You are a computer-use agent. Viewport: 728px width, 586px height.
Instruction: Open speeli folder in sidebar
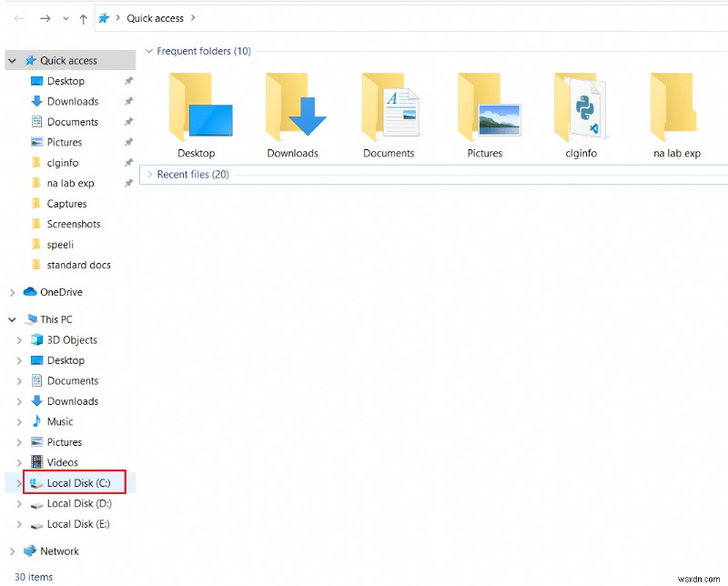coord(60,244)
